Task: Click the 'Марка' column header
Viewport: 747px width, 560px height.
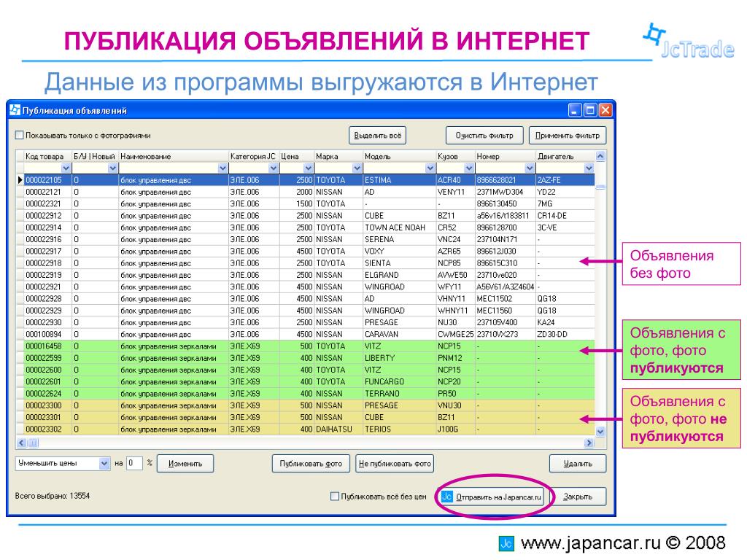Action: [x=338, y=156]
